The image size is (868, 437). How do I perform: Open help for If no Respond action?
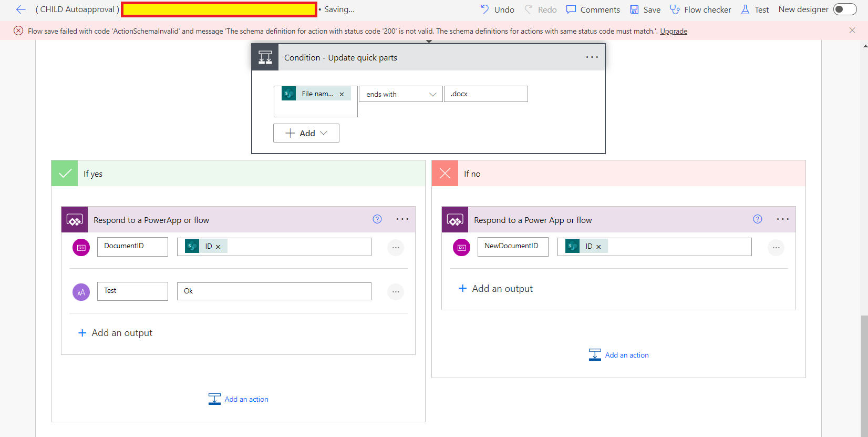pyautogui.click(x=758, y=219)
